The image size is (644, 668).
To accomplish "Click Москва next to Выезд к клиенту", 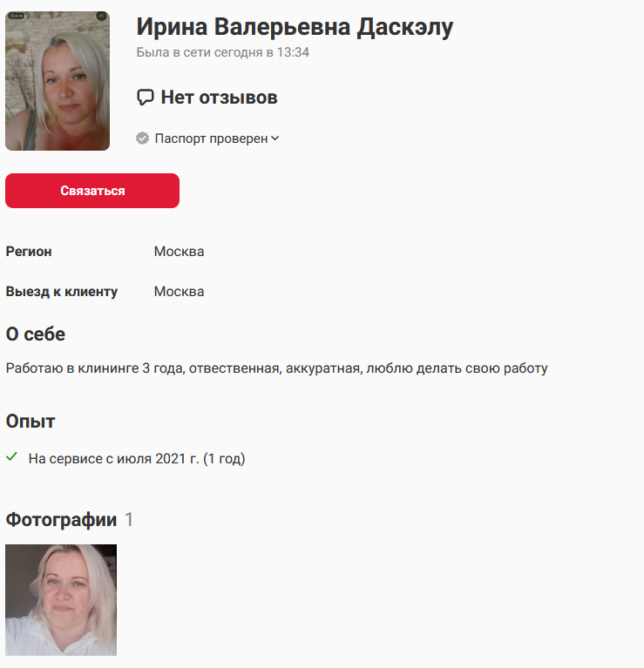I will click(x=179, y=292).
